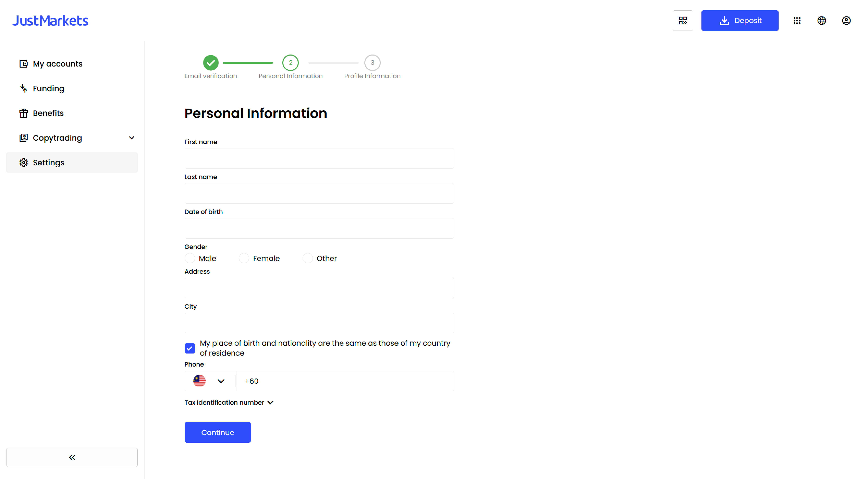
Task: Open Settings in sidebar
Action: pos(72,163)
